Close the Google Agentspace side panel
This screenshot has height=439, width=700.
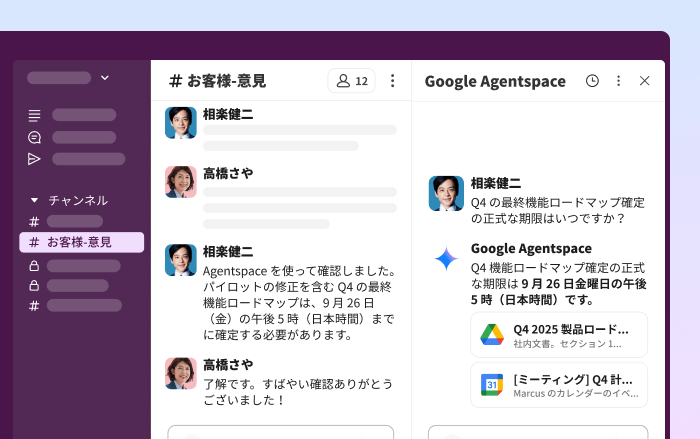click(x=645, y=81)
